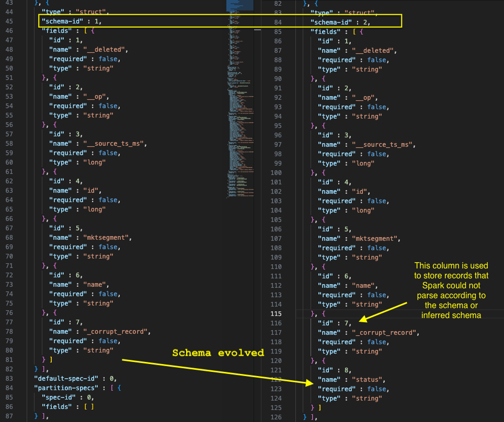
Task: Click "_corrupt_record" string in the right pane
Action: [386, 333]
